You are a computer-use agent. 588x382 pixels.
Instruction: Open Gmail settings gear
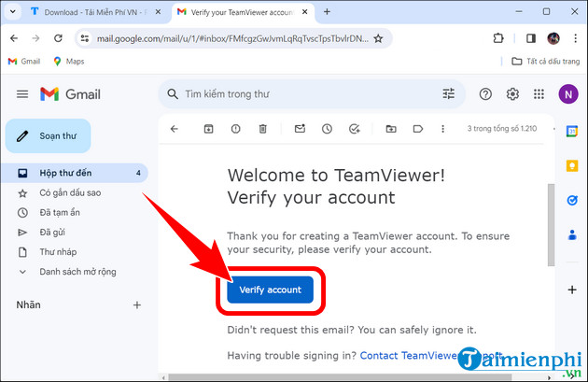[512, 94]
